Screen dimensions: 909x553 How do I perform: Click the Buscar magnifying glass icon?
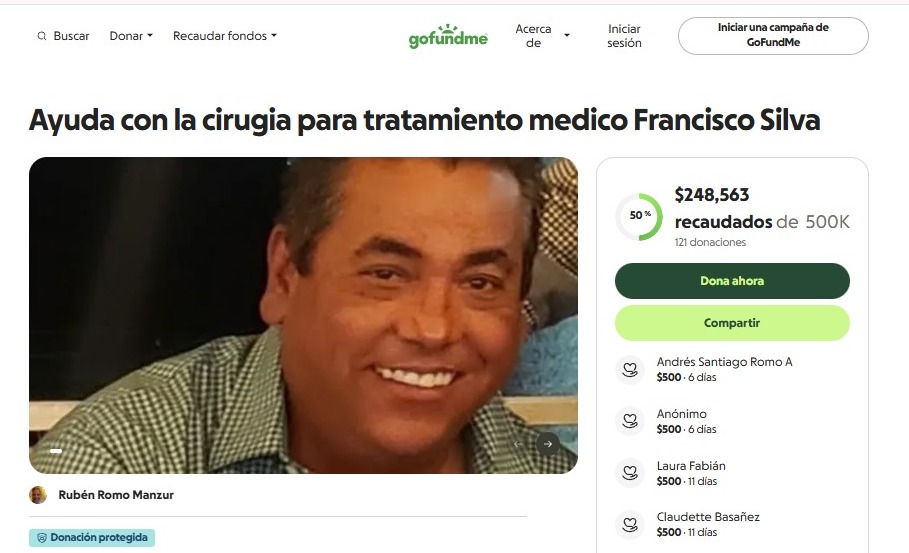(42, 36)
